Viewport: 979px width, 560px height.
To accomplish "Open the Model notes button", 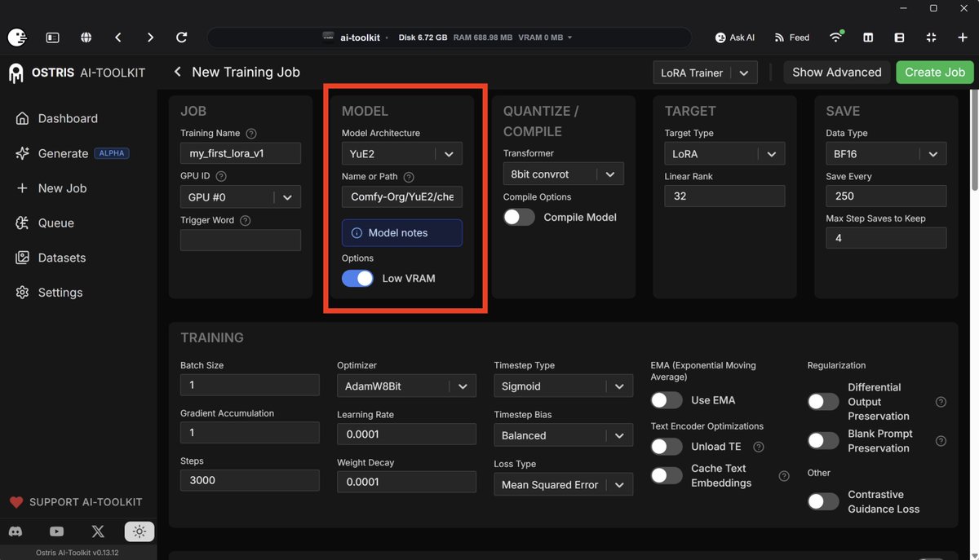I will coord(402,232).
